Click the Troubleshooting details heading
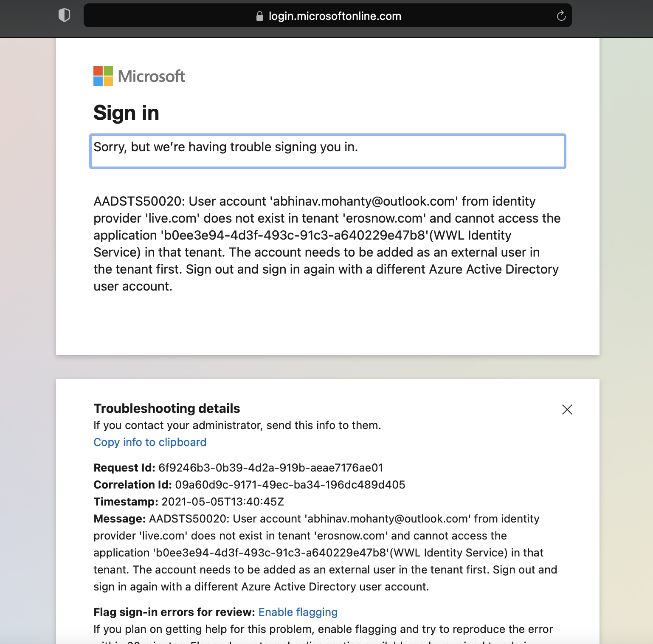 [x=166, y=408]
